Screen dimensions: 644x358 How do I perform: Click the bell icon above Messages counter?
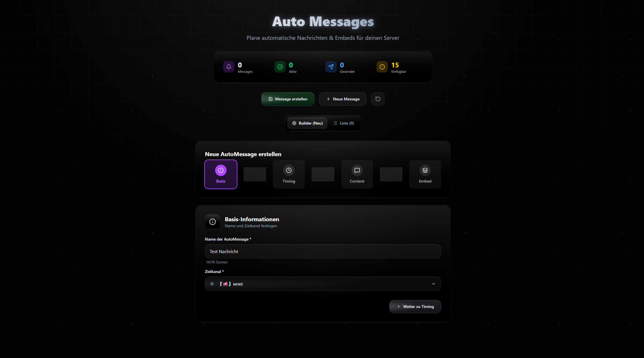coord(229,67)
